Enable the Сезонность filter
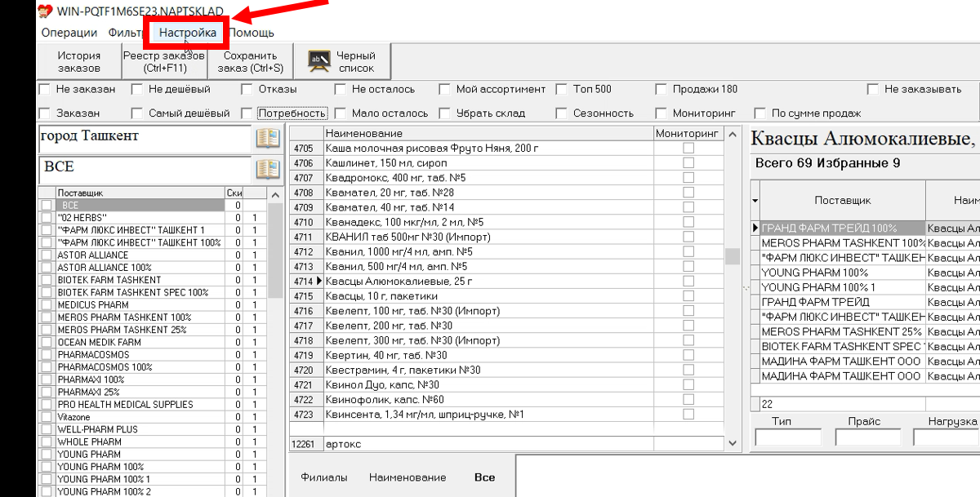The width and height of the screenshot is (980, 497). coord(561,113)
